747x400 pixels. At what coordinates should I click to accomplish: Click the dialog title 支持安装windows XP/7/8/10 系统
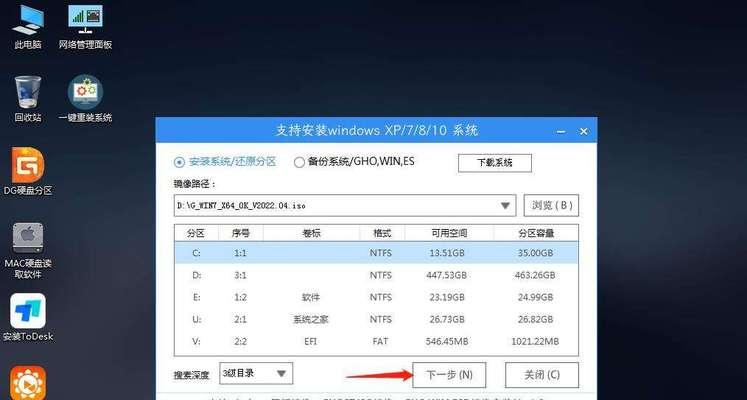(x=377, y=130)
